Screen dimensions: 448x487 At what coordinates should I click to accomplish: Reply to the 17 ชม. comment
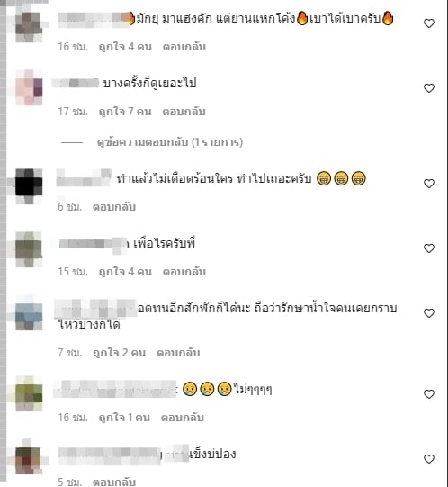click(184, 112)
